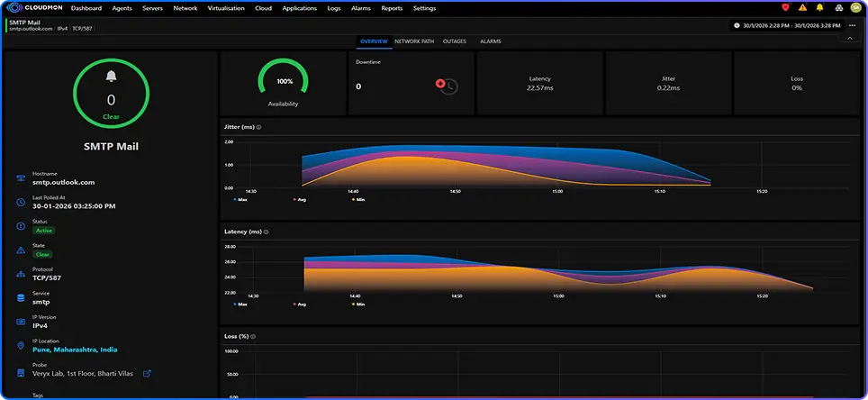
Task: Click the white triangular topology icon in header
Action: click(x=838, y=8)
